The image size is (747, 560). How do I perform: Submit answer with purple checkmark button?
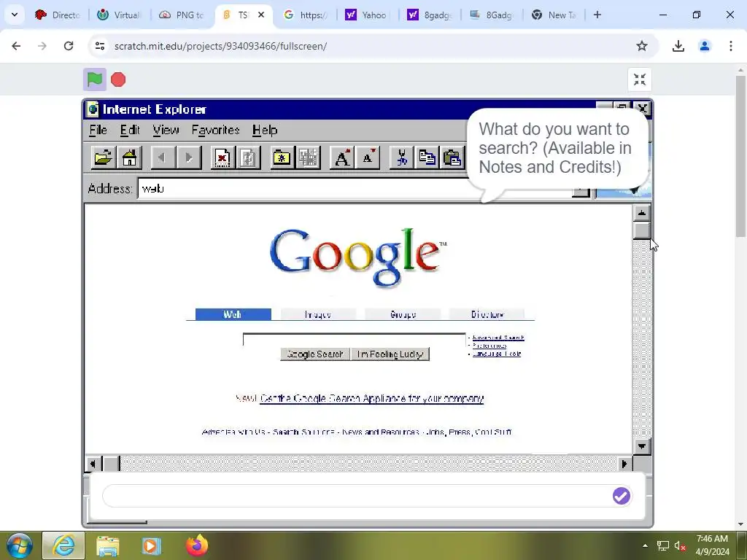(622, 496)
